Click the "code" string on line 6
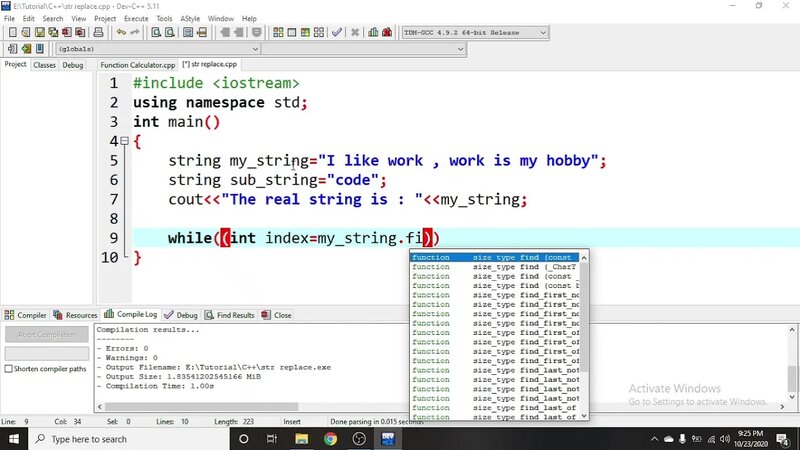Image resolution: width=800 pixels, height=450 pixels. [x=353, y=180]
